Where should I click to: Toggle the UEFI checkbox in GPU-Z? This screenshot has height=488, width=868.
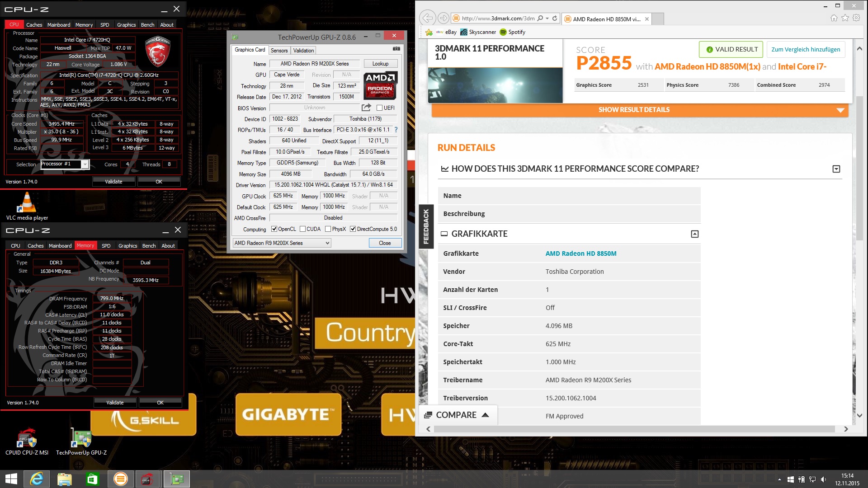point(380,108)
